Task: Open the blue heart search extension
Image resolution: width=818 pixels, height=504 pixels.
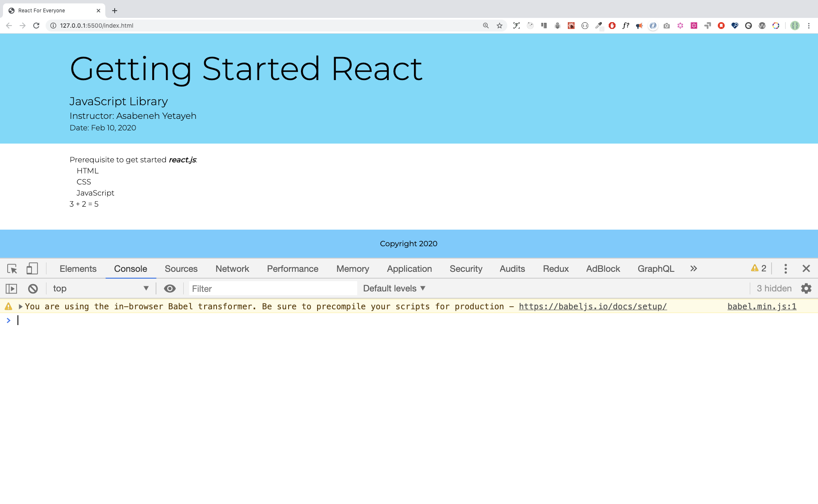Action: click(x=734, y=26)
